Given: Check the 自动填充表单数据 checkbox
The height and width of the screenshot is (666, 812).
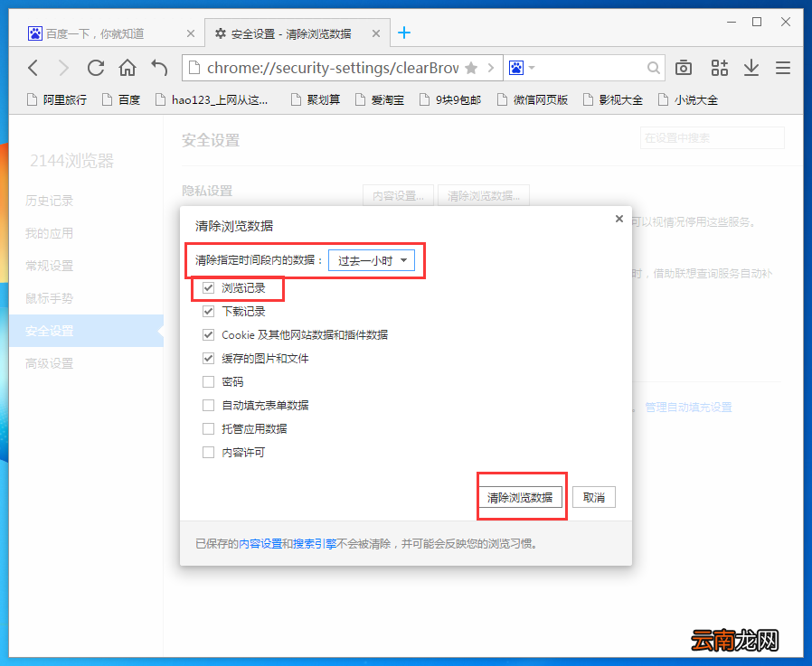Looking at the screenshot, I should [x=208, y=405].
